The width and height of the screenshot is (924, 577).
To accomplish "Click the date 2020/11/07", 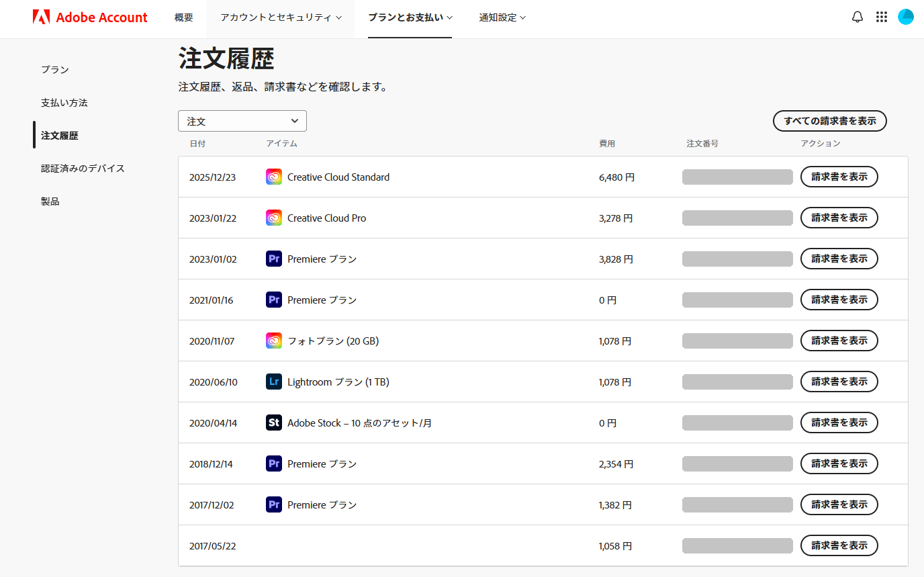I will [212, 341].
